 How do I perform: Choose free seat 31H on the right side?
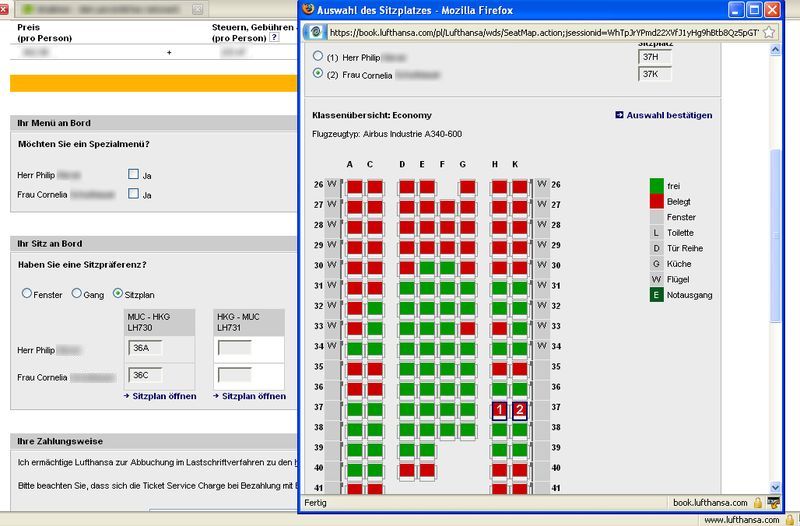click(x=499, y=288)
